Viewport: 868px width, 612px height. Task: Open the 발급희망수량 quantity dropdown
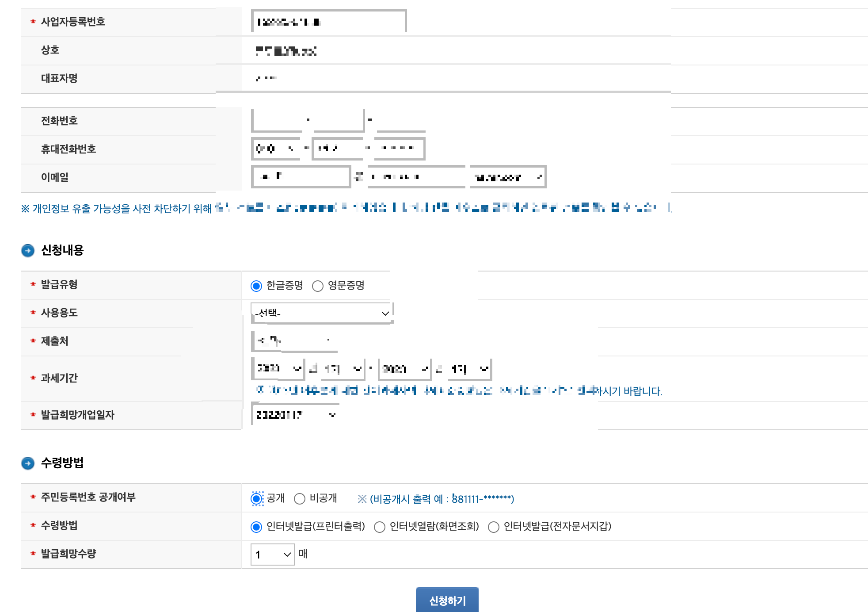coord(272,555)
